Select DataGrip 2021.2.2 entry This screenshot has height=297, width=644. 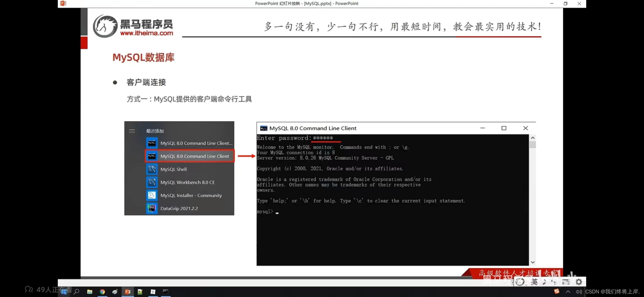[190, 208]
